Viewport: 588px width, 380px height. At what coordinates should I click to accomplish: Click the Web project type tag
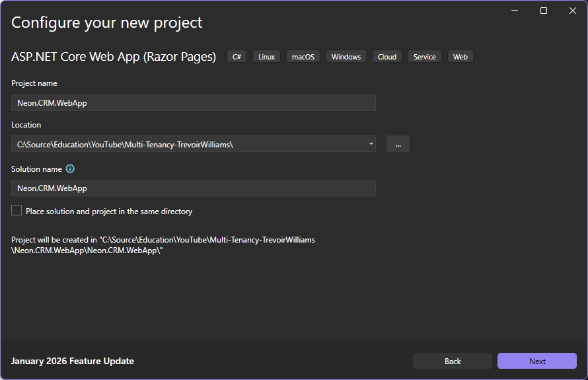pyautogui.click(x=460, y=57)
